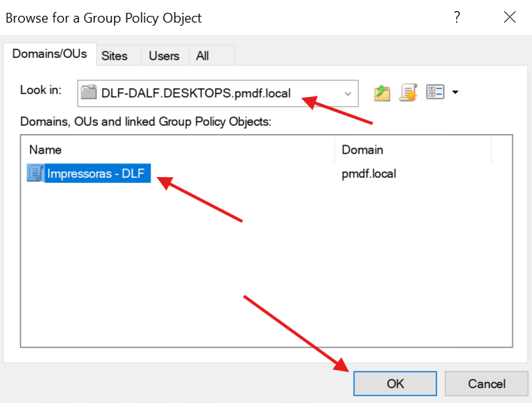This screenshot has height=403, width=532.
Task: Click the DLF-DALF.DESKTOPS.pmdf.local combo box text
Action: (196, 93)
